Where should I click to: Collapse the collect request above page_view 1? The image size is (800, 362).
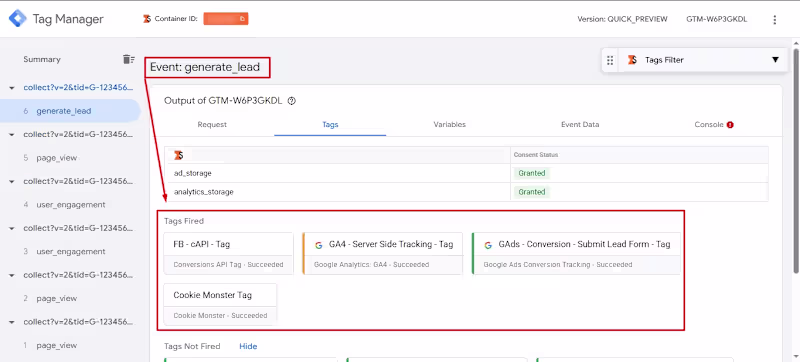[x=12, y=322]
